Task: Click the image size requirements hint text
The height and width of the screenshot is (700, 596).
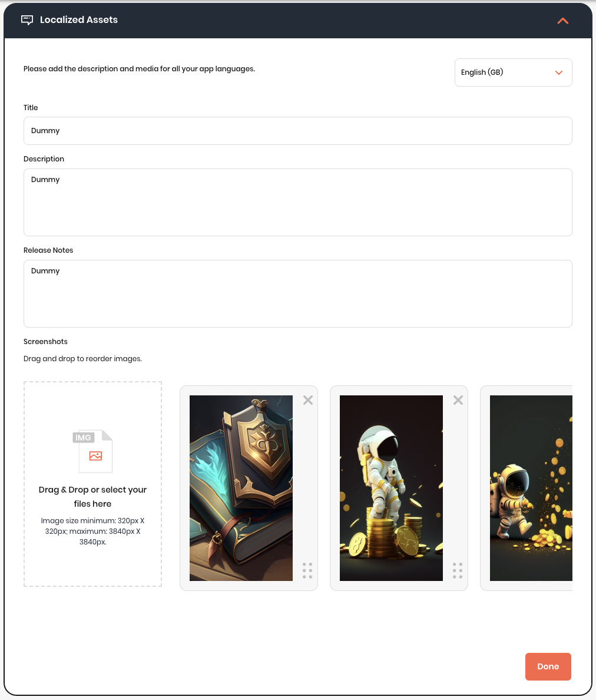Action: (x=93, y=531)
